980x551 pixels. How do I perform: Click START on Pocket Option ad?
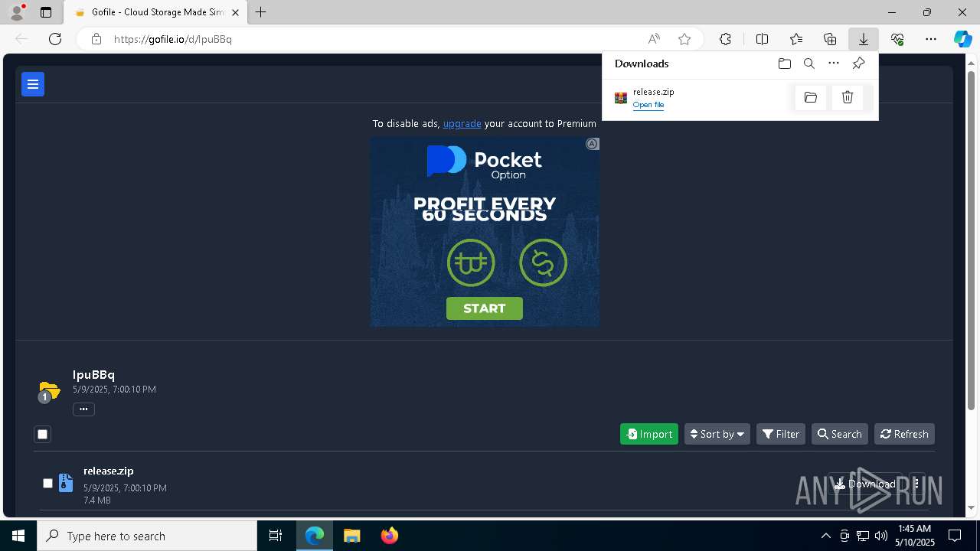coord(485,308)
